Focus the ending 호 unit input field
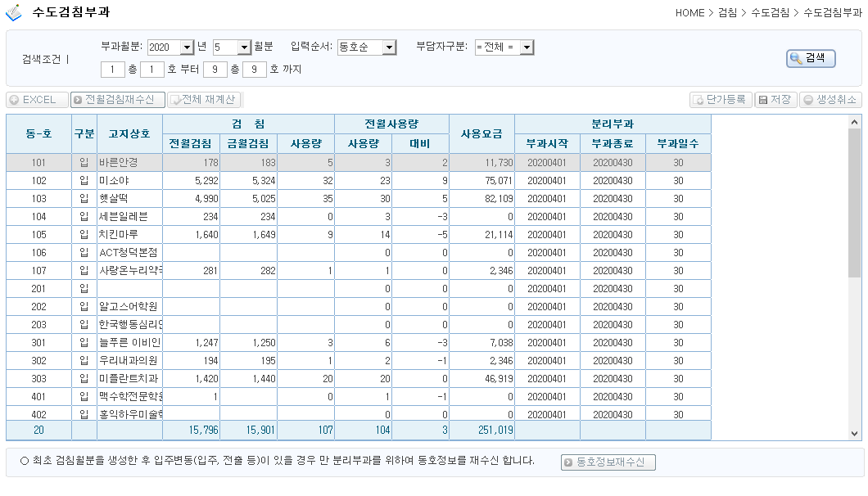This screenshot has height=496, width=868. click(255, 70)
